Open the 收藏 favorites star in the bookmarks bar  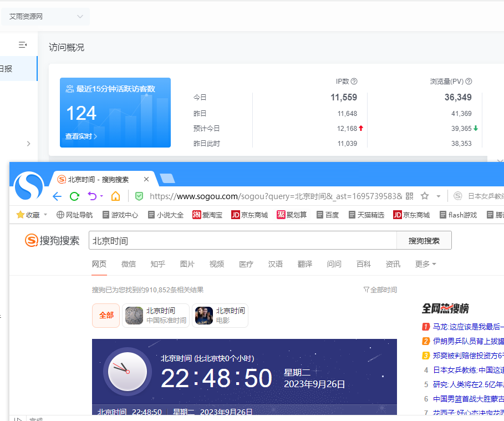21,215
